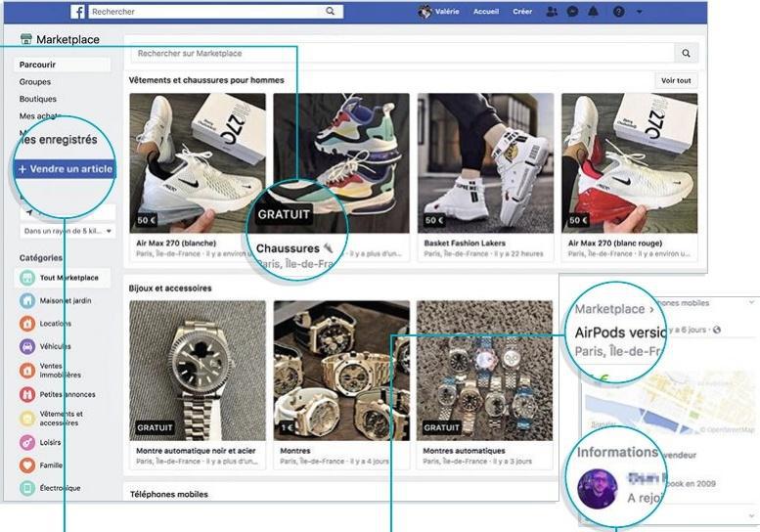Expand the chevron in the listing detail header
Viewport: 760px width, 532px height.
[x=751, y=302]
